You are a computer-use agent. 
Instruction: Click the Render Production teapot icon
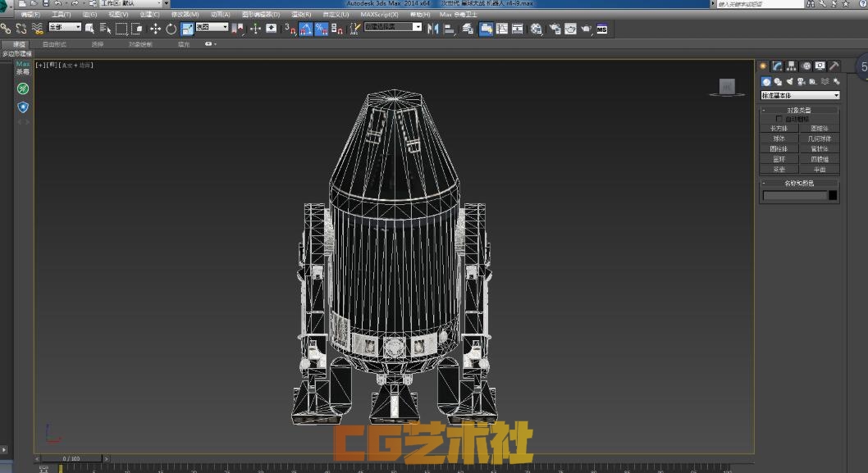(x=586, y=29)
